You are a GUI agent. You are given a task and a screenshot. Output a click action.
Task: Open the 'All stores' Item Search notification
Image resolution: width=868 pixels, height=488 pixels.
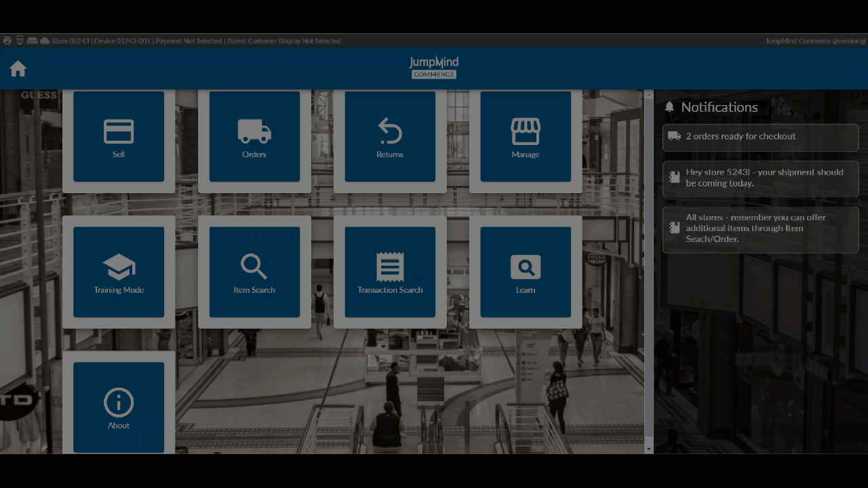[760, 229]
